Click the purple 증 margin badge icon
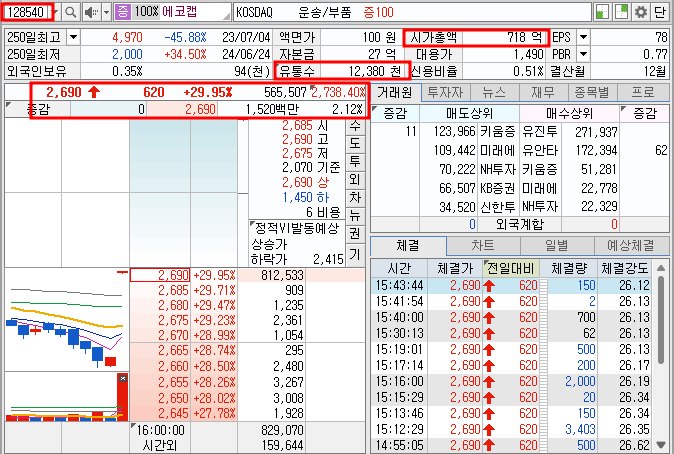Image resolution: width=674 pixels, height=454 pixels. [x=123, y=12]
